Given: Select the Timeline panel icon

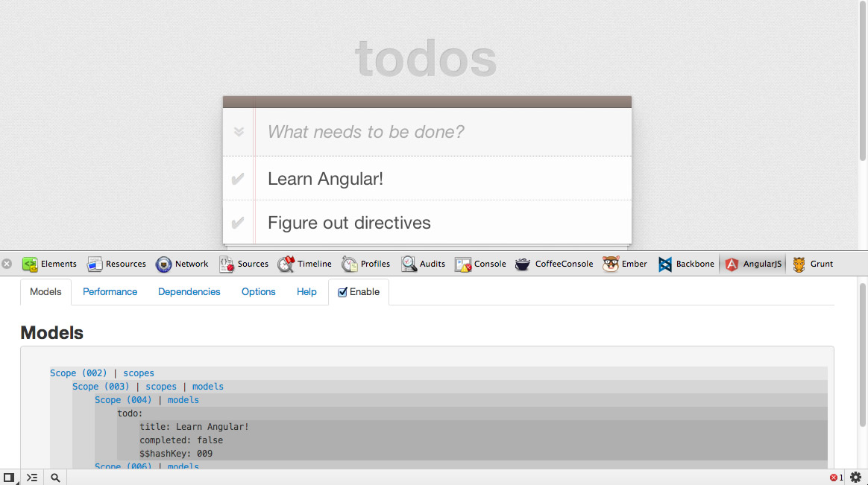Looking at the screenshot, I should 286,264.
